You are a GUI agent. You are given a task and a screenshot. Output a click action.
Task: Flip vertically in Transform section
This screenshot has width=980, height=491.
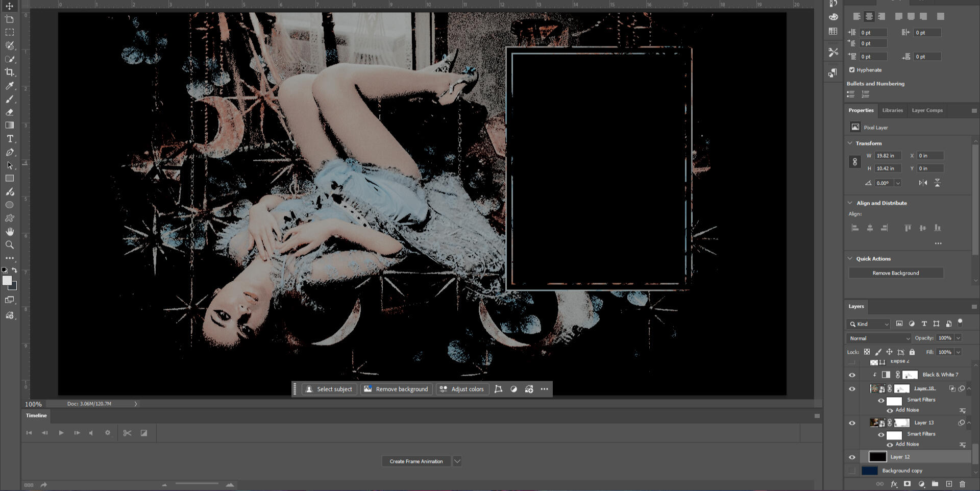click(x=938, y=183)
